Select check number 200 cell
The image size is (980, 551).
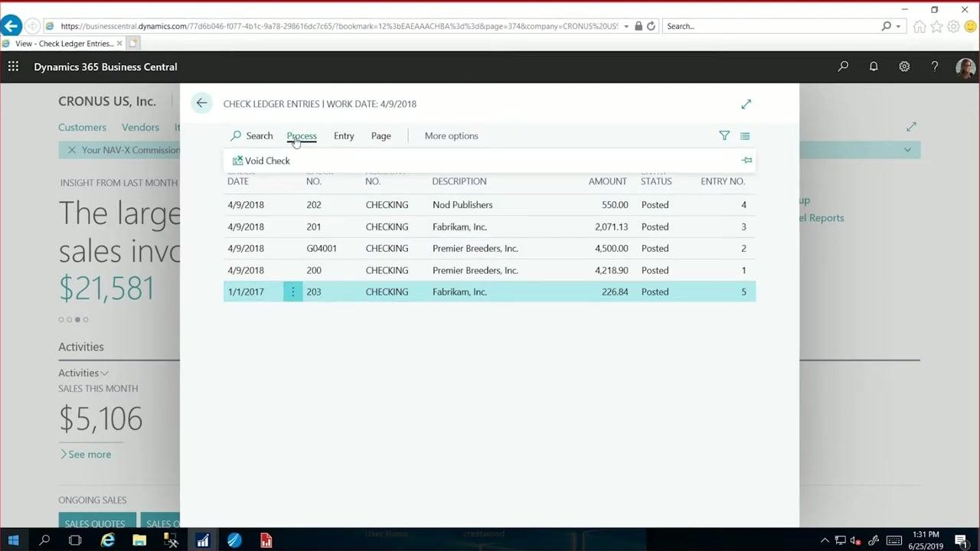(314, 270)
